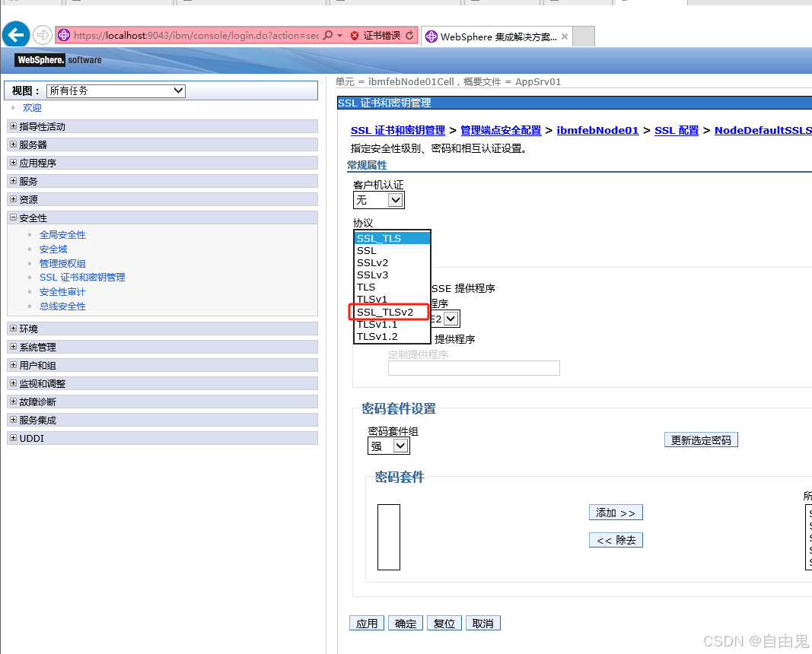Screen dimensions: 812x654
Task: Click the 确定 button
Action: point(406,624)
